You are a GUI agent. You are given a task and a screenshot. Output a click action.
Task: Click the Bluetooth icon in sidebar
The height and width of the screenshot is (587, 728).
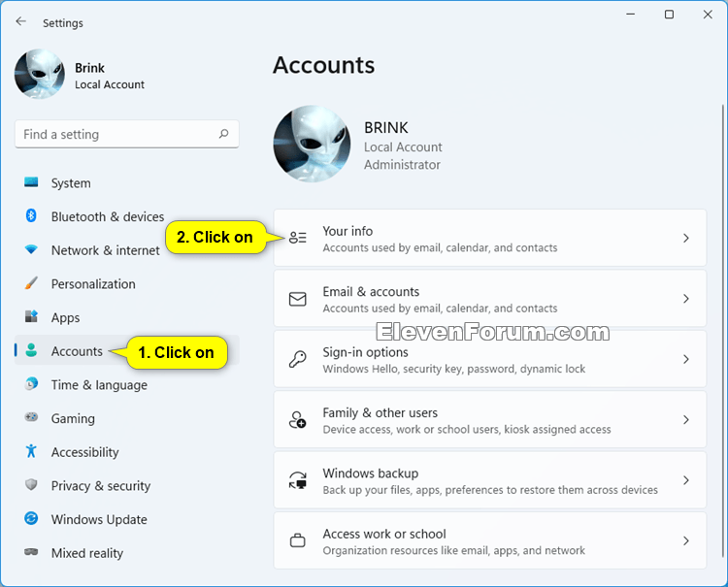coord(31,215)
